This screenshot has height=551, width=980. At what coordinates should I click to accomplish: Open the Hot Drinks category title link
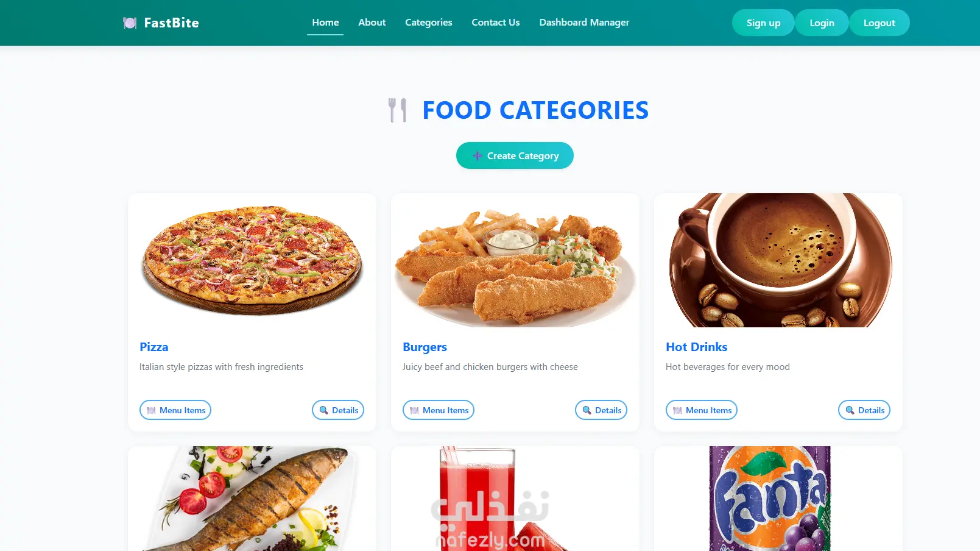click(696, 347)
